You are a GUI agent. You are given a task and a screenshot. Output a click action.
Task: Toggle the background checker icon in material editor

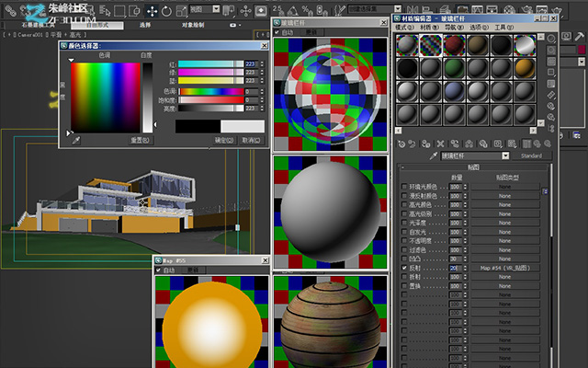(551, 62)
